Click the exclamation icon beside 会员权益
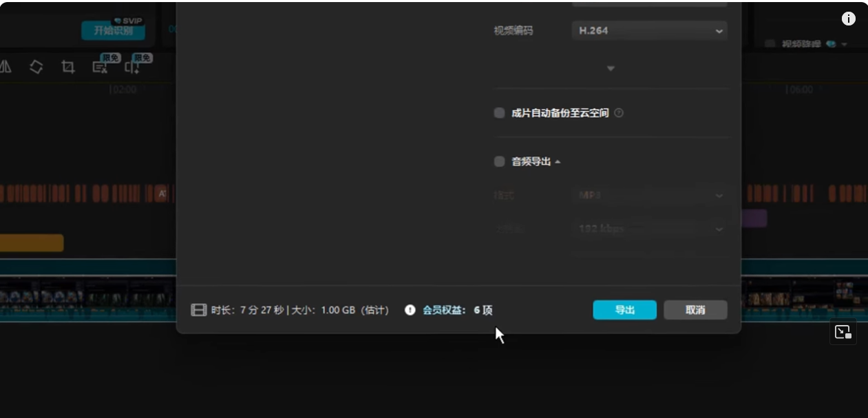 coord(410,310)
